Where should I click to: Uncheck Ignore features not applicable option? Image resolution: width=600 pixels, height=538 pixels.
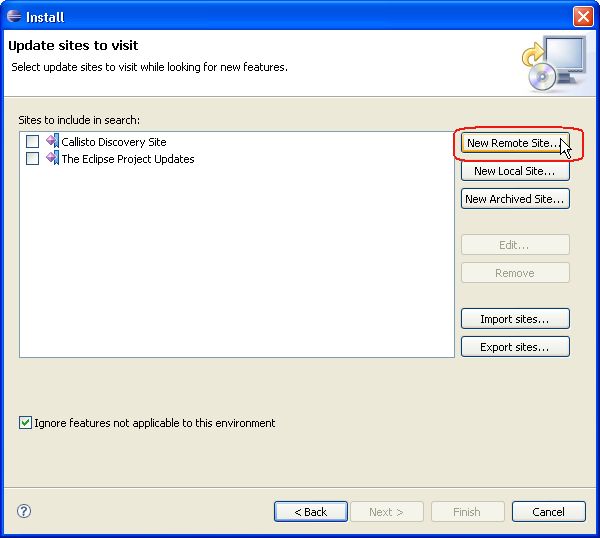point(26,423)
